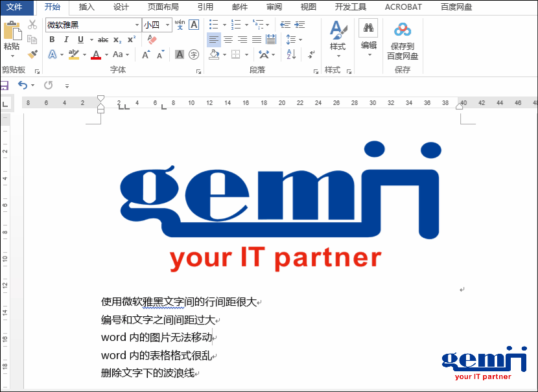
Task: Center-align the paragraph text
Action: pyautogui.click(x=228, y=40)
